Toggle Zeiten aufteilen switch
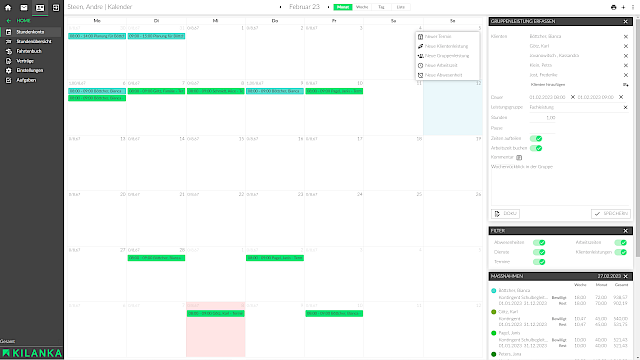 pyautogui.click(x=536, y=138)
